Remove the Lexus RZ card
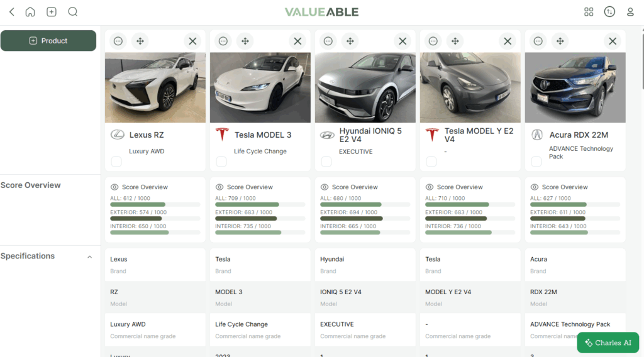The width and height of the screenshot is (644, 357). coord(192,41)
